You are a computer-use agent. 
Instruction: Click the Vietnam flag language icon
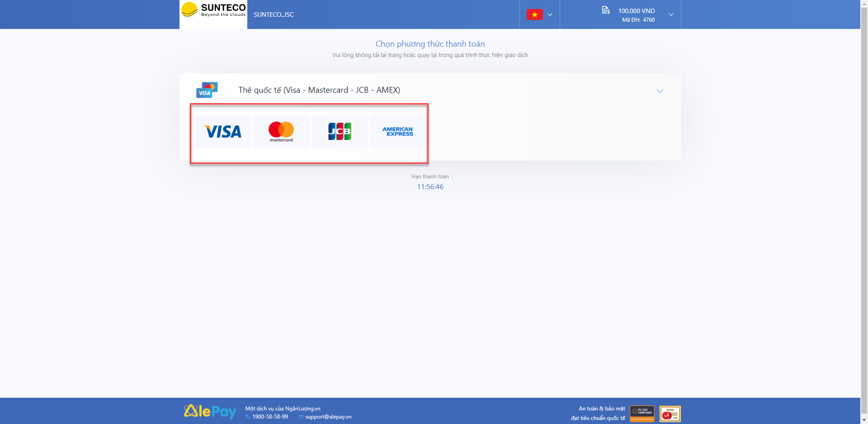tap(535, 14)
